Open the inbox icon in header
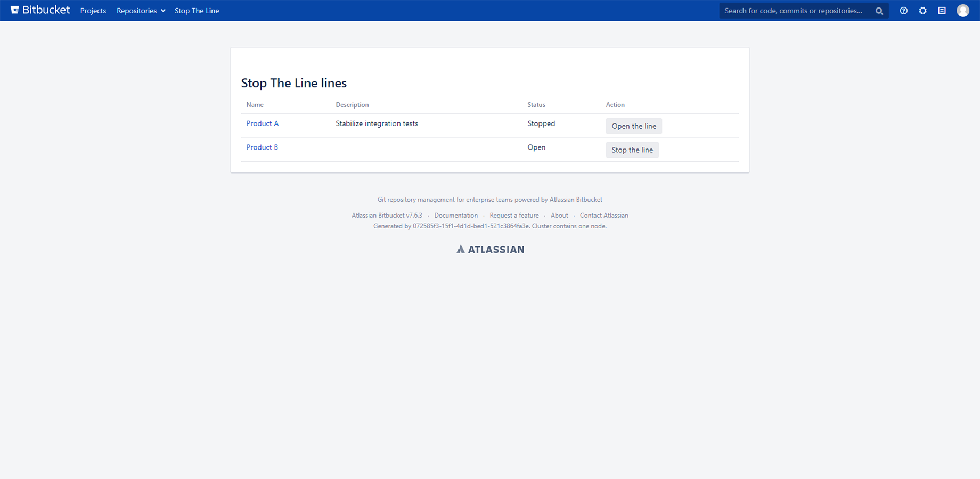 pyautogui.click(x=942, y=11)
